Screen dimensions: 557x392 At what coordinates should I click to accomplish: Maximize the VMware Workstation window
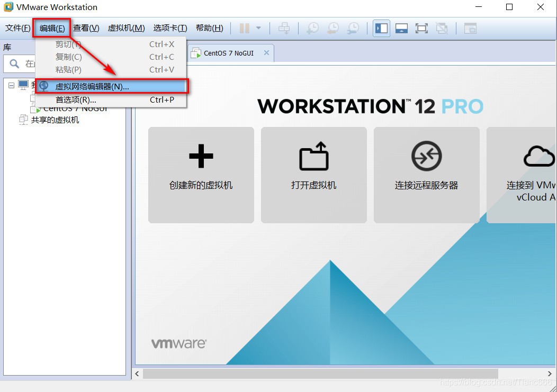(509, 7)
